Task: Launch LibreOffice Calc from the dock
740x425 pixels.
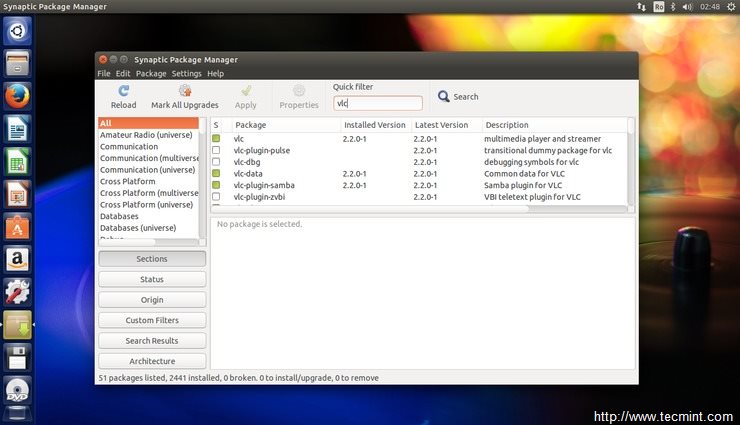Action: (x=17, y=162)
